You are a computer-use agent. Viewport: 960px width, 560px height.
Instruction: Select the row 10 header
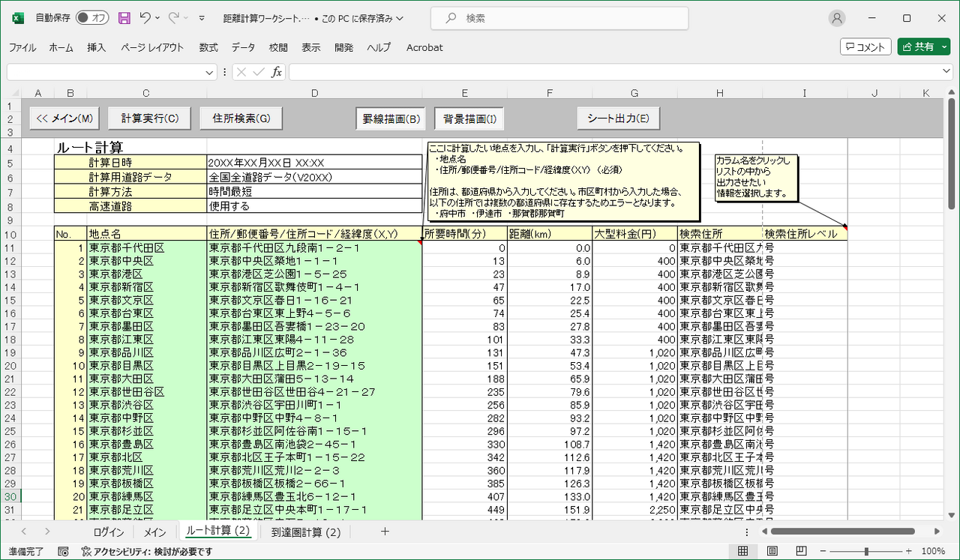(10, 235)
